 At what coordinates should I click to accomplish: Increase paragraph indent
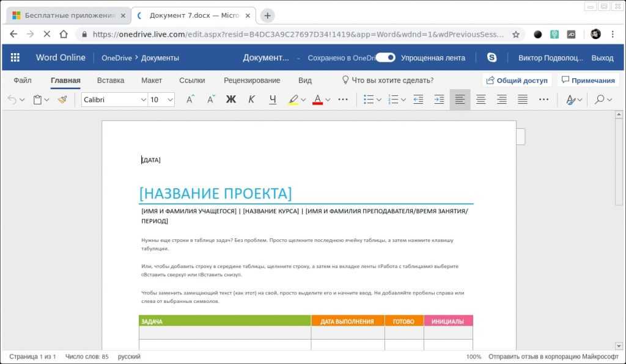pyautogui.click(x=439, y=100)
